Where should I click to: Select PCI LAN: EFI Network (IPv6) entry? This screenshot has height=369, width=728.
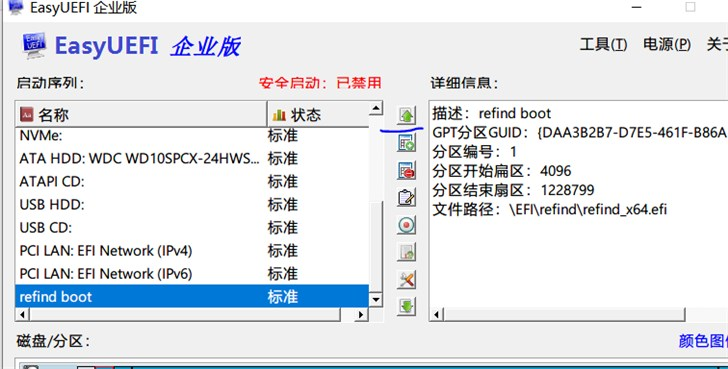click(192, 273)
